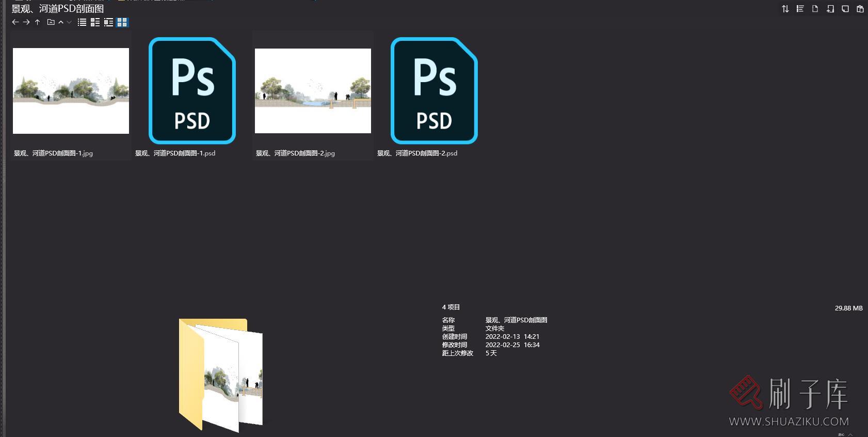Click the folder name value in details panel
Image resolution: width=868 pixels, height=437 pixels.
pyautogui.click(x=516, y=320)
